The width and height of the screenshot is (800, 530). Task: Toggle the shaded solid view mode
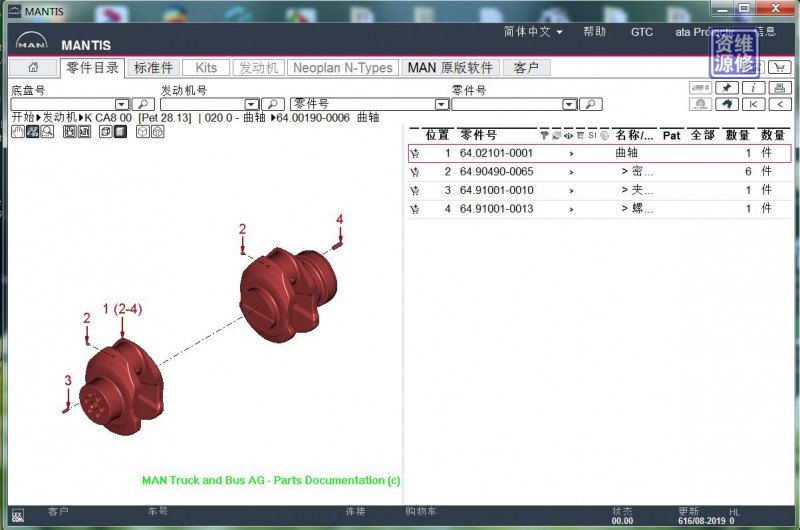click(120, 132)
